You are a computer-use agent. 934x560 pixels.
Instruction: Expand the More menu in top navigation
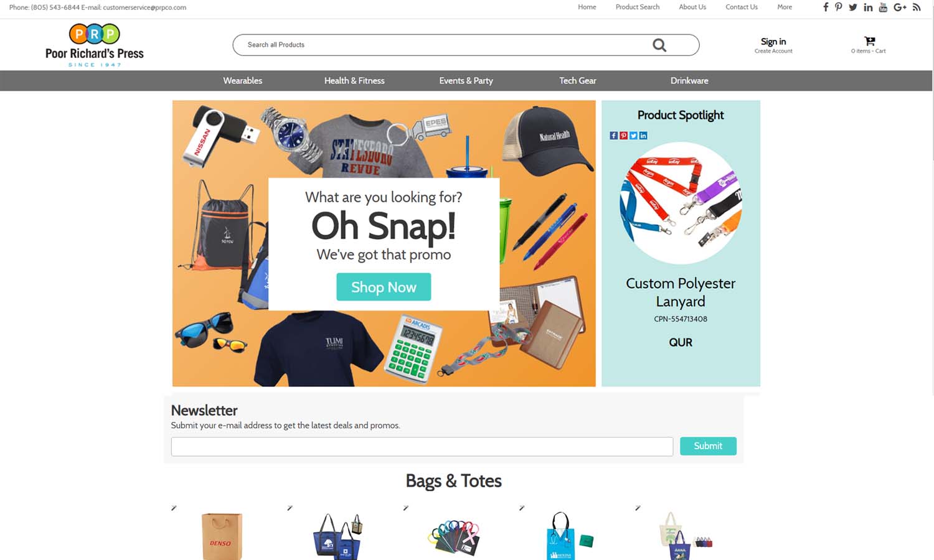pyautogui.click(x=785, y=7)
